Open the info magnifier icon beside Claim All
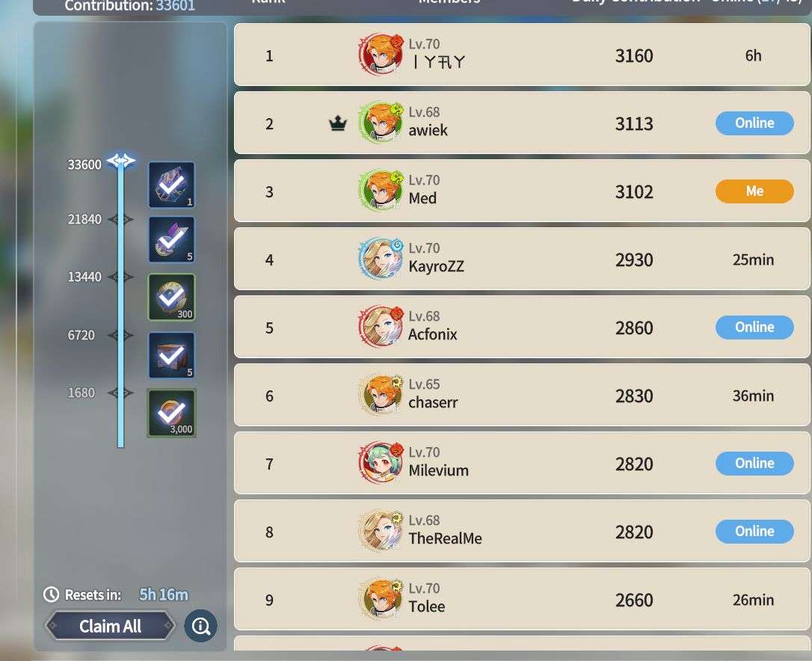Image resolution: width=812 pixels, height=661 pixels. click(201, 627)
